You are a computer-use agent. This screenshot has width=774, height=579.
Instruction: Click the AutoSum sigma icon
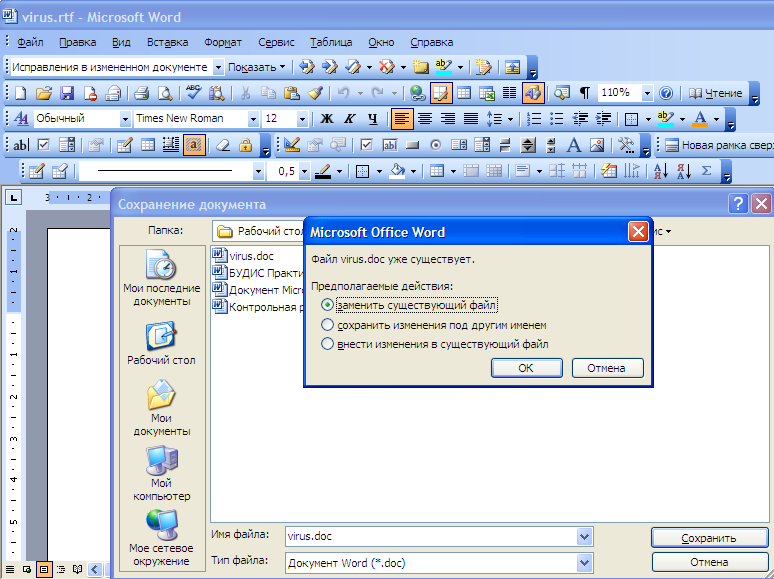click(x=706, y=171)
